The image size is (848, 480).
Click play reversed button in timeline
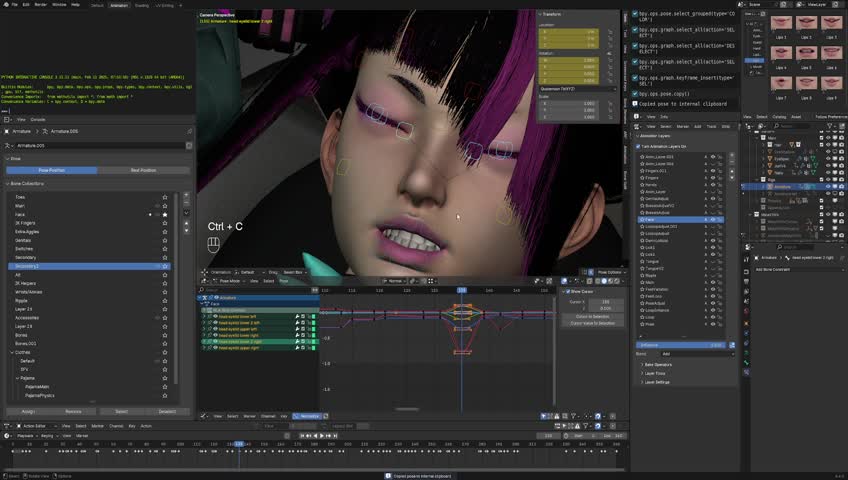315,436
